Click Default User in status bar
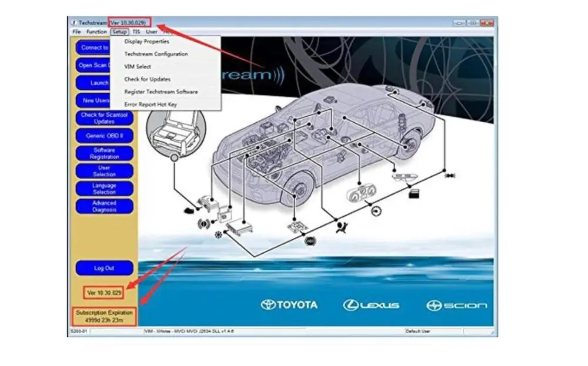The width and height of the screenshot is (588, 366). point(417,331)
